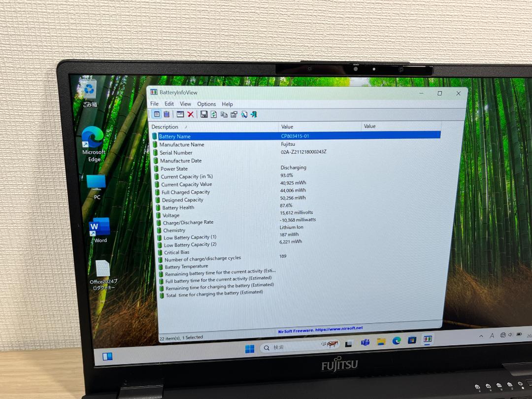Click the Value column header next to Description

click(320, 126)
